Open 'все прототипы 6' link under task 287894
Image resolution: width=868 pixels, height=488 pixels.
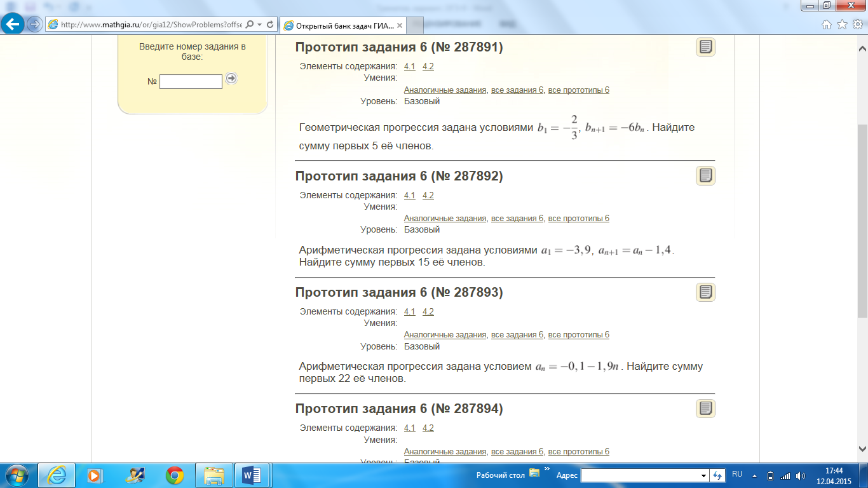point(579,452)
